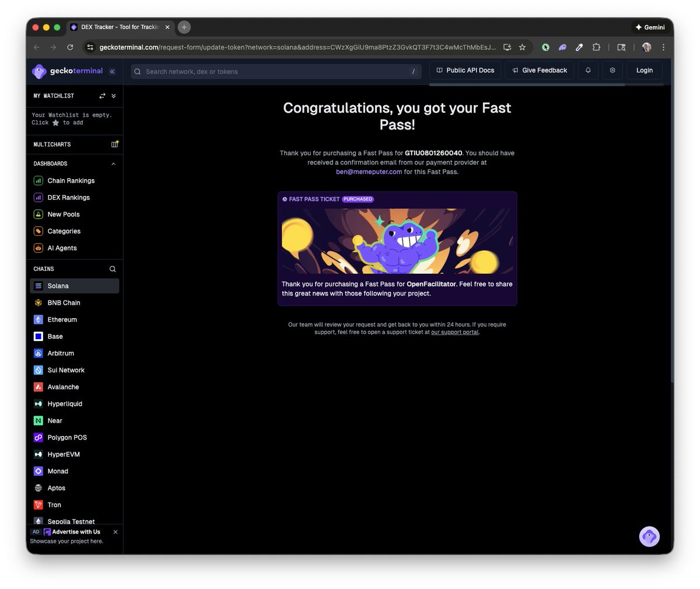Click the Hyperliquid chain icon
Screen dimensions: 700x589
(x=38, y=404)
